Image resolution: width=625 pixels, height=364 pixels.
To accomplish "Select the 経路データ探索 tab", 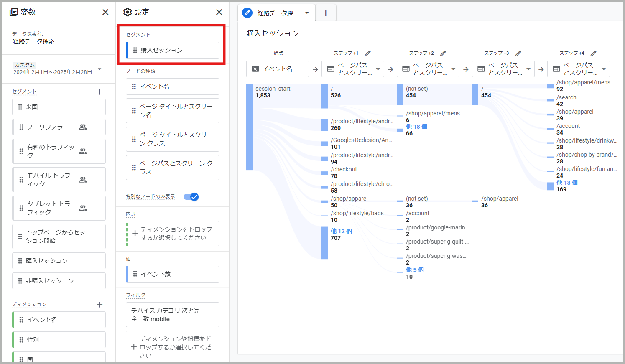I will click(x=277, y=13).
